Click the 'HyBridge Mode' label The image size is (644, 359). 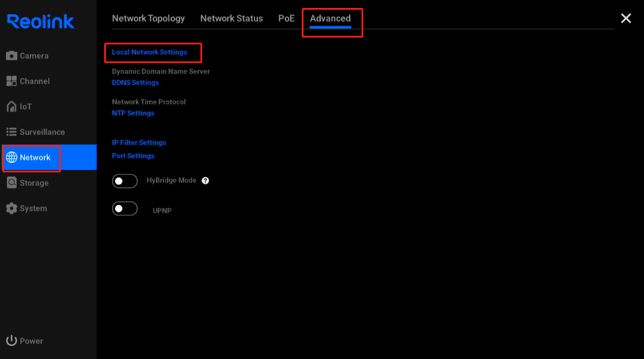(x=171, y=180)
